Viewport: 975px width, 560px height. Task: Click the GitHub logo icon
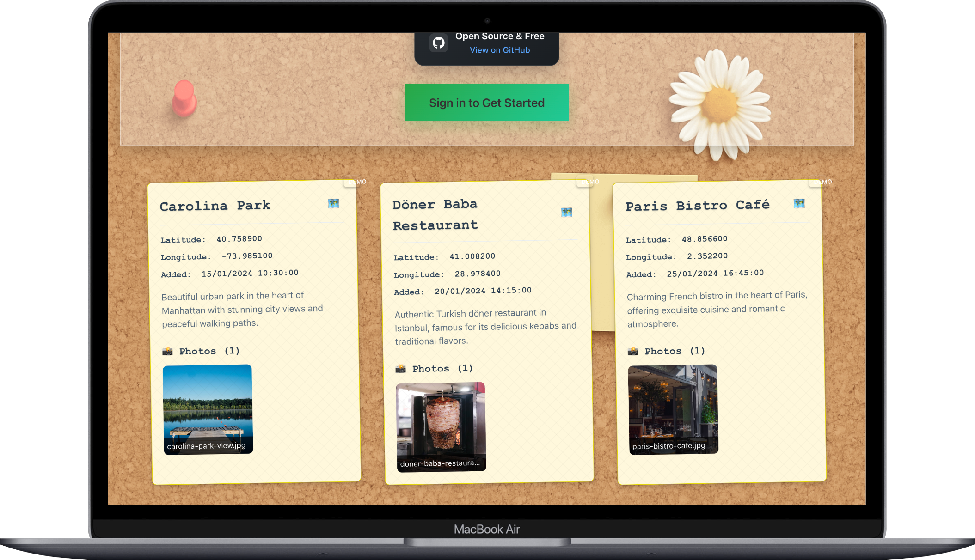click(439, 43)
